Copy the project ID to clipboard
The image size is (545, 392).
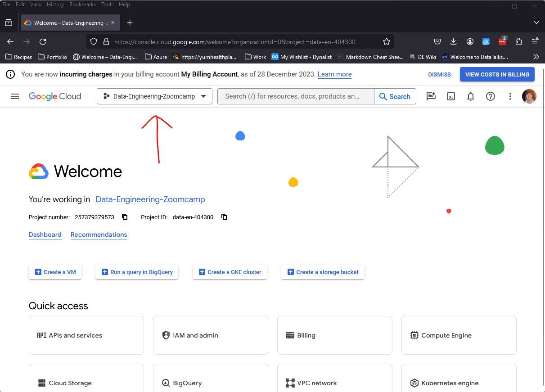point(224,217)
